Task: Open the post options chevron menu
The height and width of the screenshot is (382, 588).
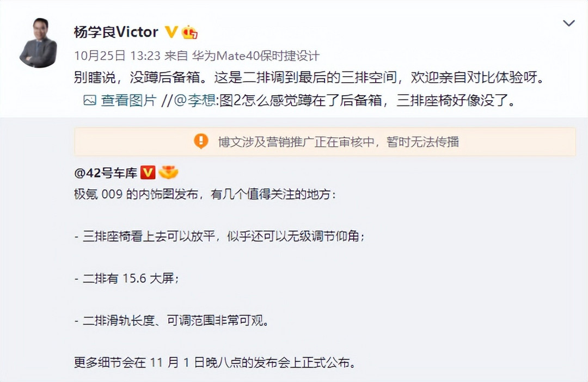Action: [569, 23]
